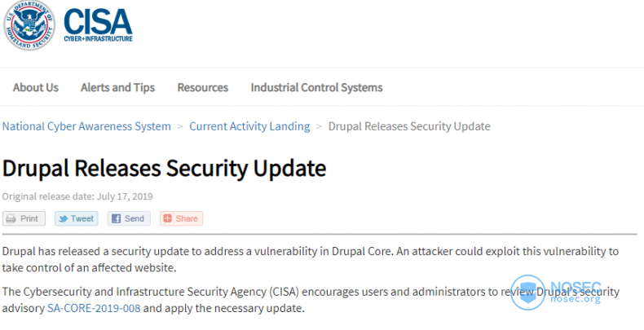This screenshot has width=644, height=330.
Task: Open Industrial Control Systems menu
Action: pos(316,87)
